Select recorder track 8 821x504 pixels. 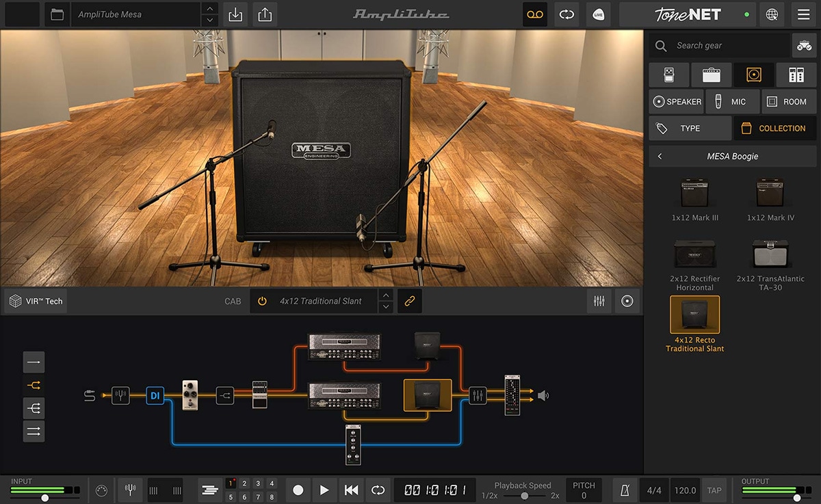[x=272, y=497]
